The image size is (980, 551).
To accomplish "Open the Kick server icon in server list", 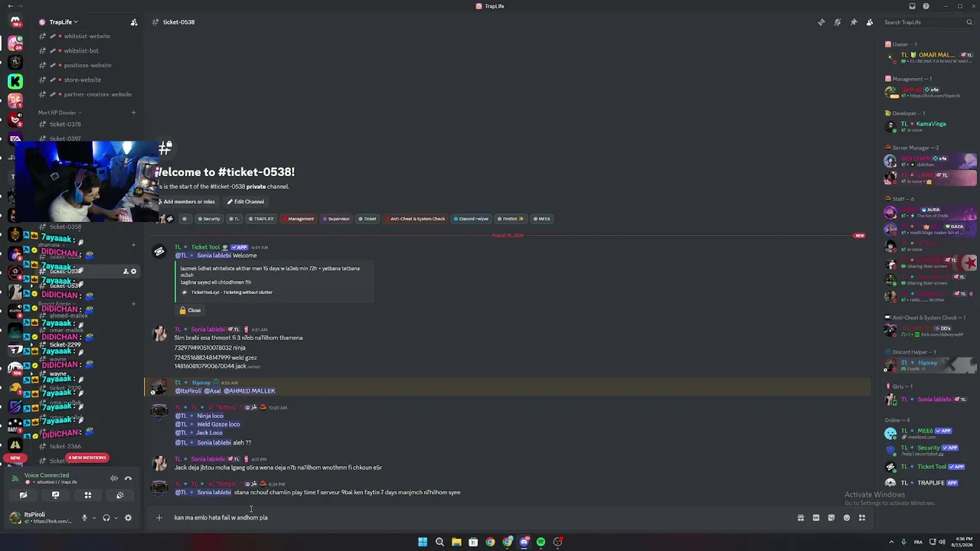I will point(15,81).
